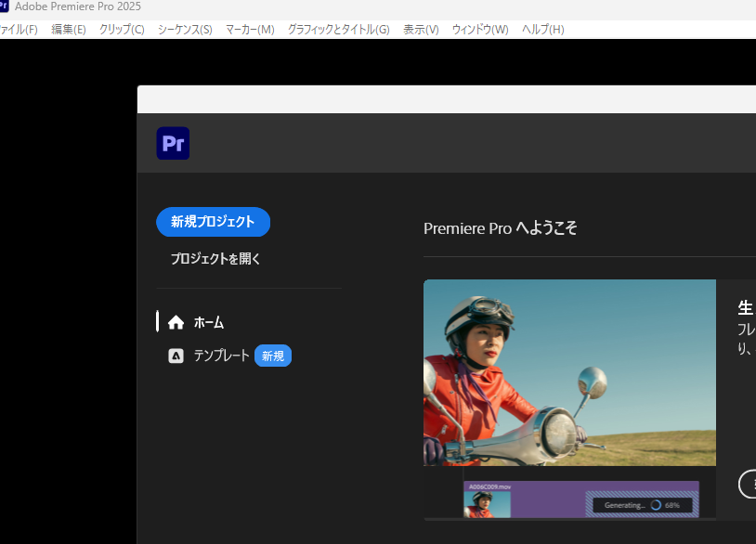The image size is (756, 544).
Task: Open the ファイル(F) menu
Action: coord(19,30)
